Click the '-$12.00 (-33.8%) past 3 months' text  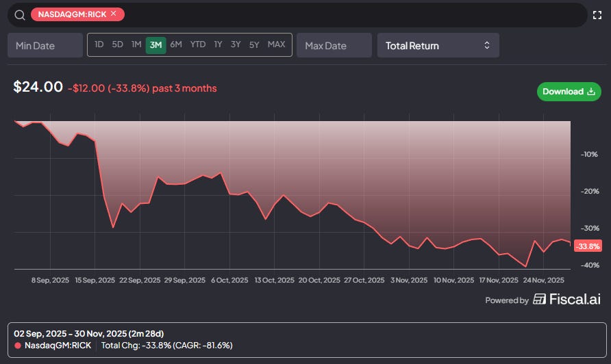pyautogui.click(x=142, y=88)
